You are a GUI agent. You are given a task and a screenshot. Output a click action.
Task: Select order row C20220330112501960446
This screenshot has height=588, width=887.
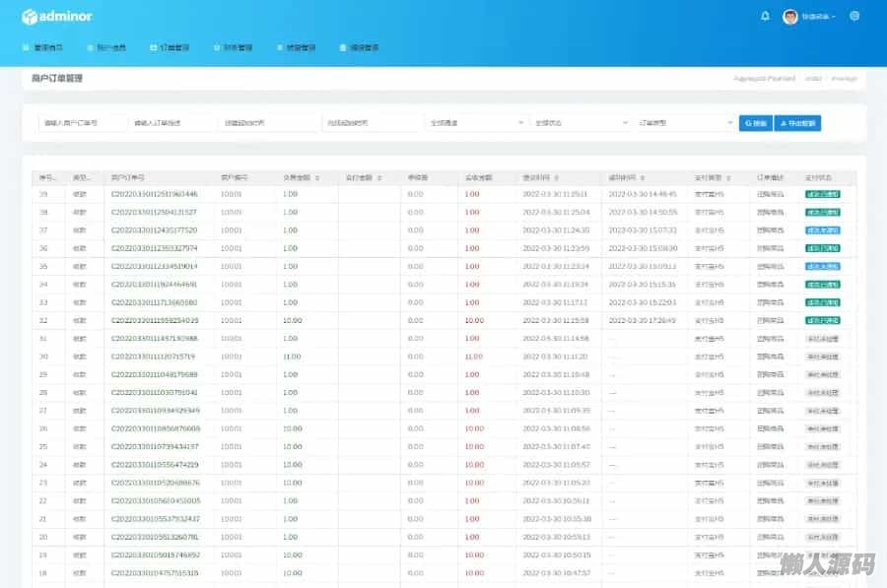coord(155,194)
